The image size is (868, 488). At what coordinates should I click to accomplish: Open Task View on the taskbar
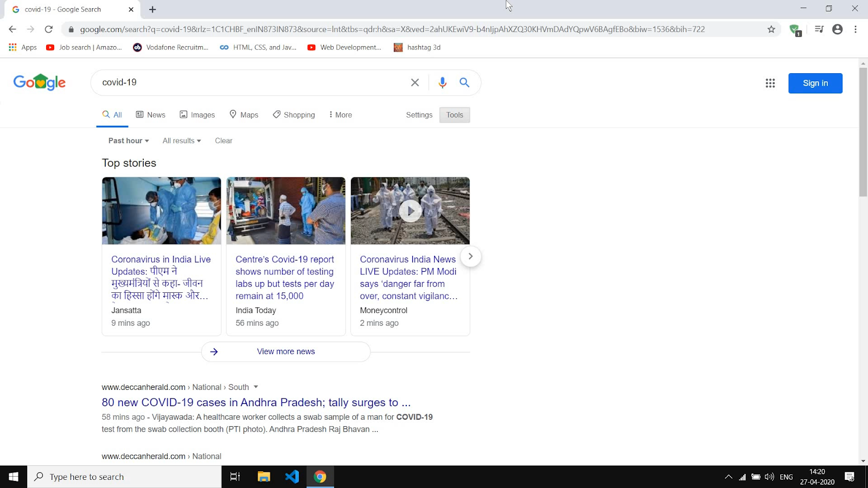click(235, 477)
